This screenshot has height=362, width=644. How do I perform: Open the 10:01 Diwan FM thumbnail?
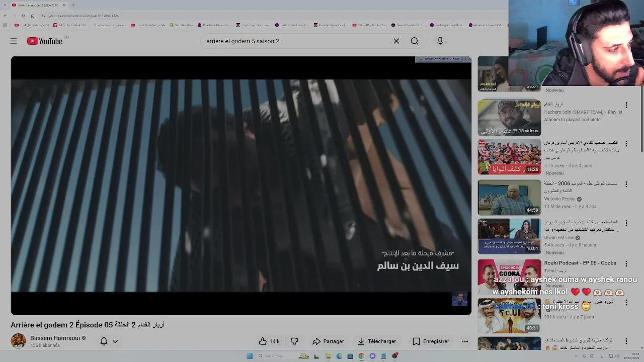509,236
